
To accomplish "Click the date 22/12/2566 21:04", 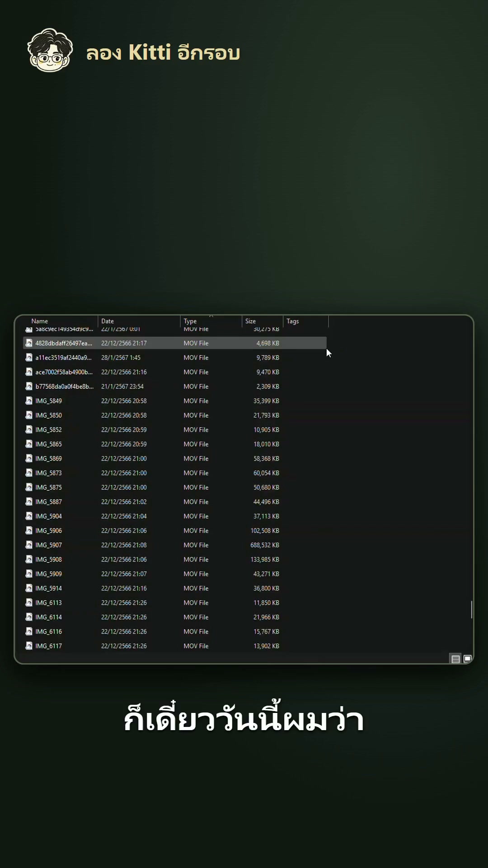I will click(124, 516).
